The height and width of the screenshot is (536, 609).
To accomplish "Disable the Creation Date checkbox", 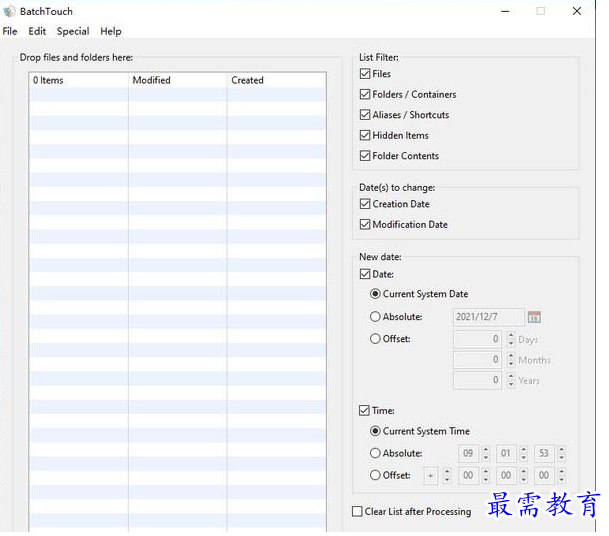I will [365, 204].
